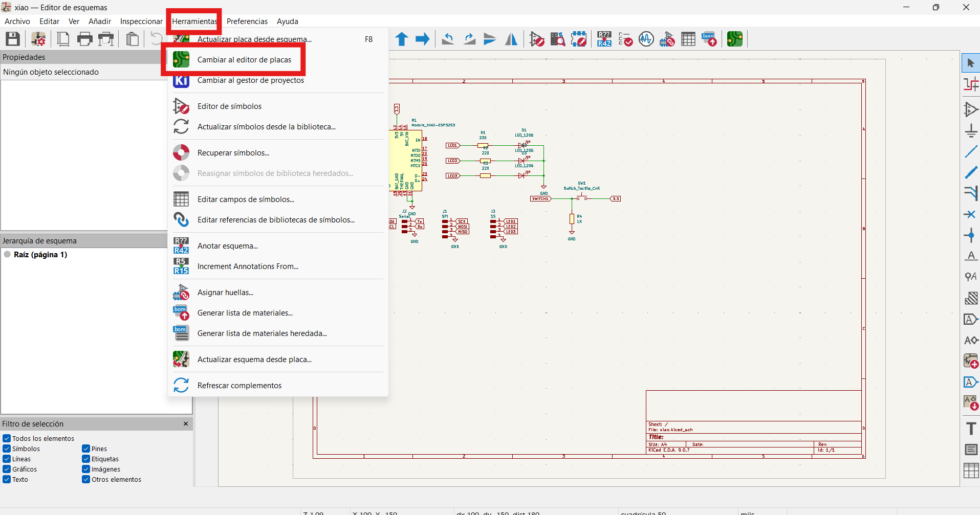Open symbol fields table toolbar icon

click(x=688, y=39)
